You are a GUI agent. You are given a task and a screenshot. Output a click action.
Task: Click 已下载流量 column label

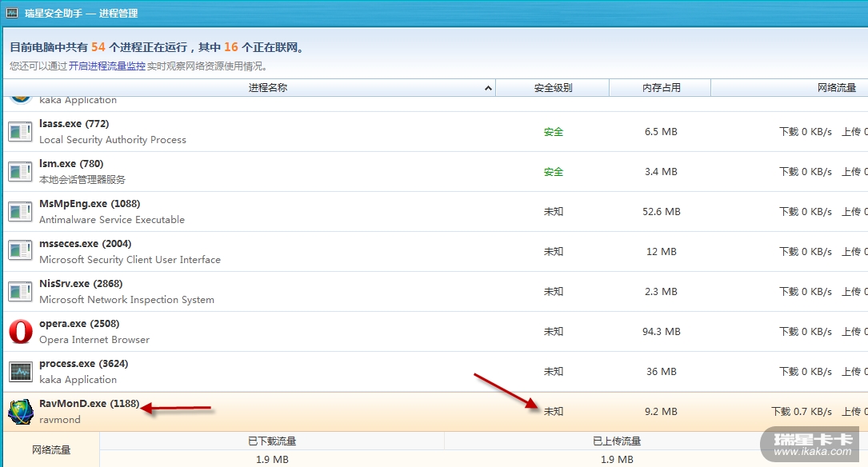coord(272,441)
